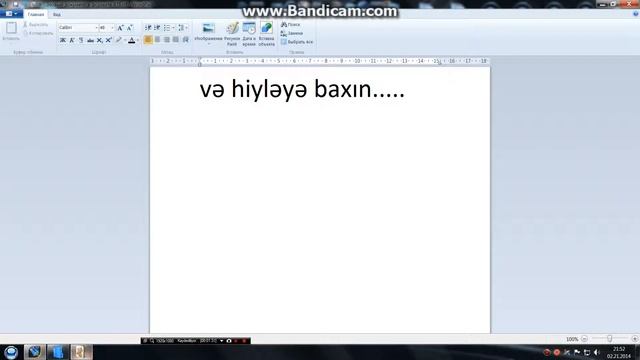
Task: Insert a picture with Изображение icon
Action: tap(209, 28)
